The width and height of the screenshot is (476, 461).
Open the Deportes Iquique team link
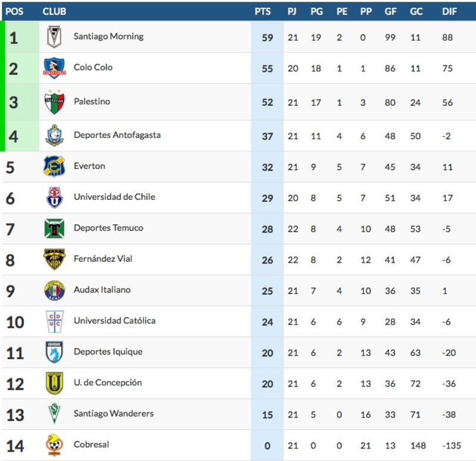click(x=108, y=352)
